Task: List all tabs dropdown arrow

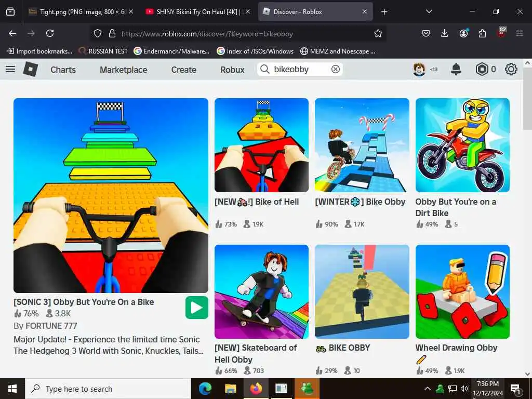Action: coord(429,12)
